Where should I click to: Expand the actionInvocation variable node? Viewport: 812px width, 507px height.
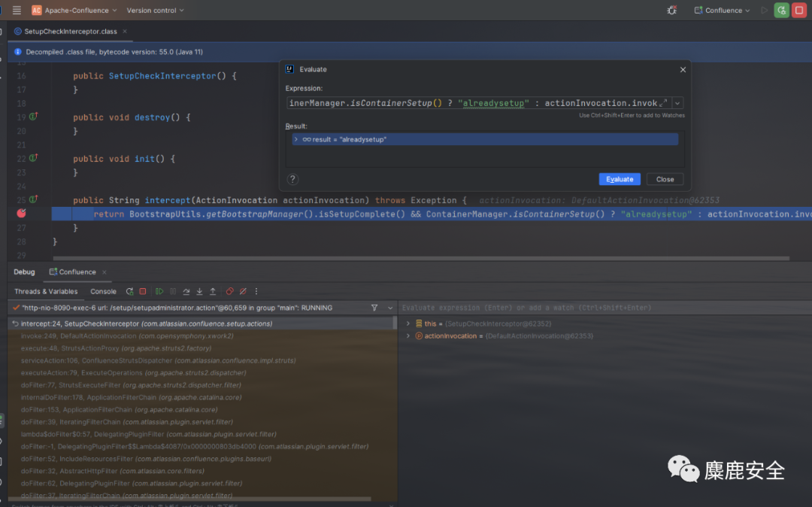point(408,336)
